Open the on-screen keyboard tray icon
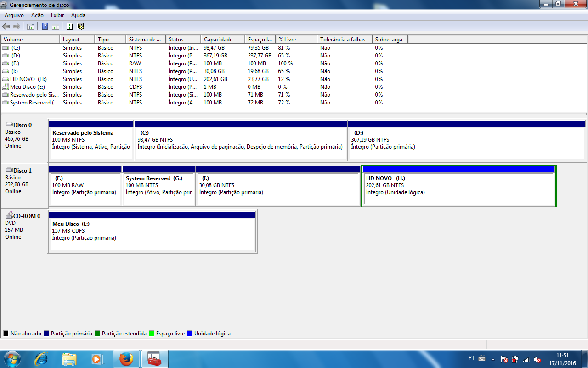This screenshot has height=368, width=588. point(482,358)
